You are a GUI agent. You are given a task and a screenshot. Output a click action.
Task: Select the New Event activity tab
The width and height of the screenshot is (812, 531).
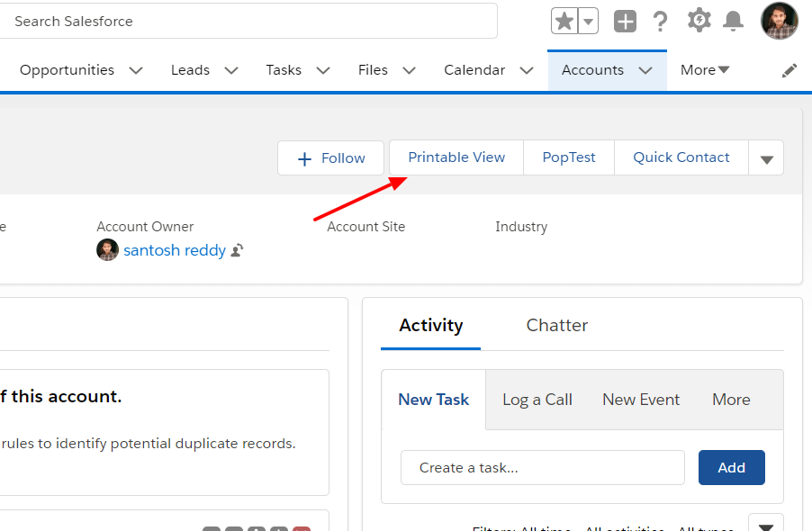(x=641, y=400)
